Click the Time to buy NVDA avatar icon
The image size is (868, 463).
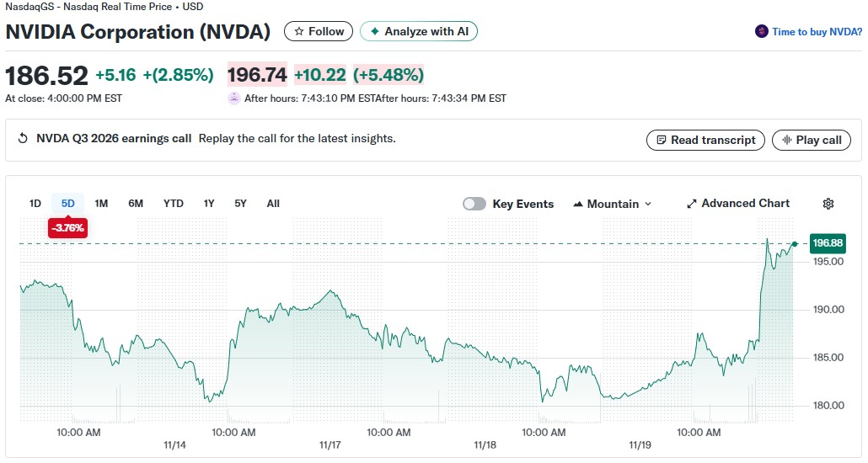[762, 32]
